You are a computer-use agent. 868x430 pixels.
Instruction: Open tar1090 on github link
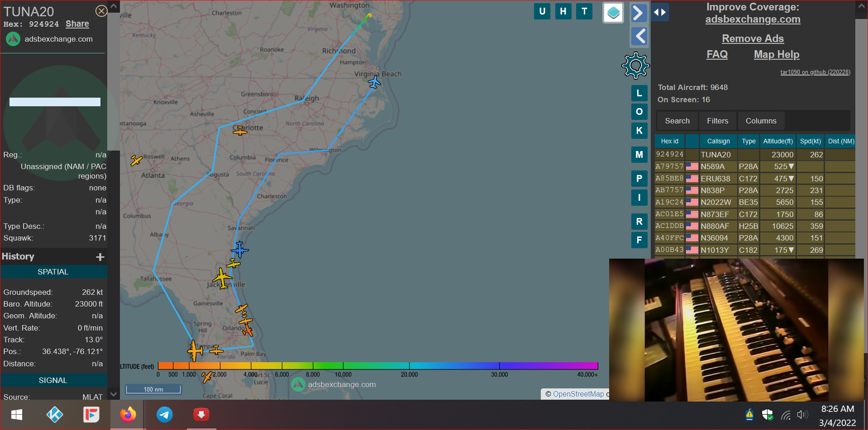click(x=815, y=72)
